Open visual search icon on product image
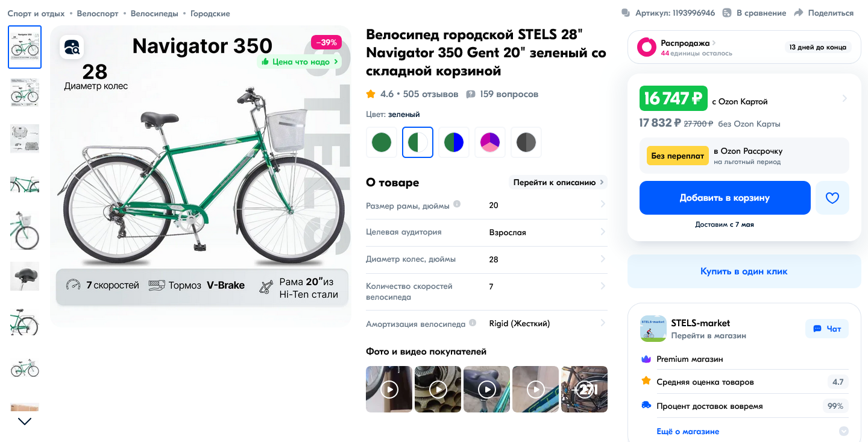Screen dimensions: 868x442 coord(72,47)
